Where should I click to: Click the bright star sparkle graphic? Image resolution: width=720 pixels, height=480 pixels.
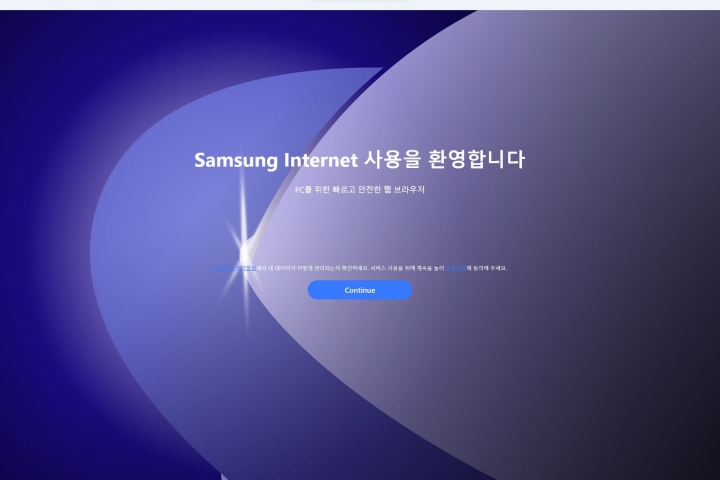pyautogui.click(x=244, y=252)
